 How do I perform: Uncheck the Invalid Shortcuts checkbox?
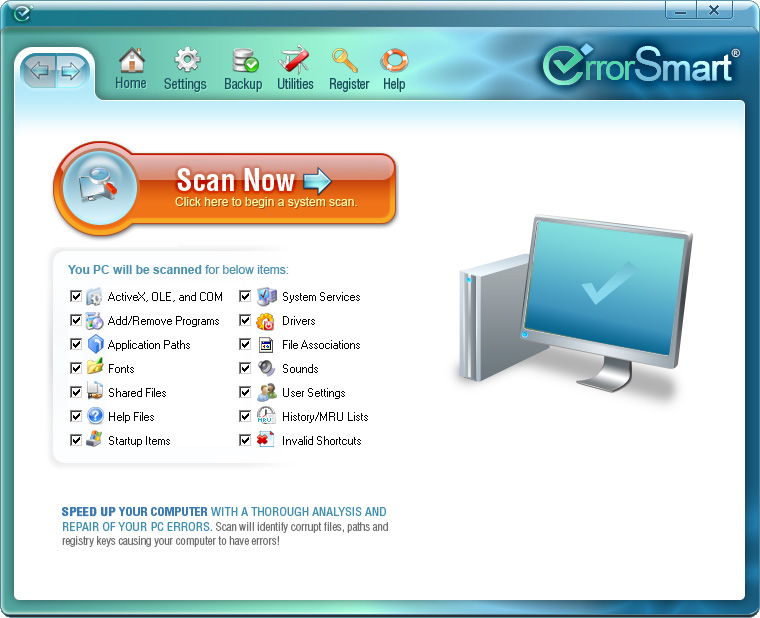point(245,440)
